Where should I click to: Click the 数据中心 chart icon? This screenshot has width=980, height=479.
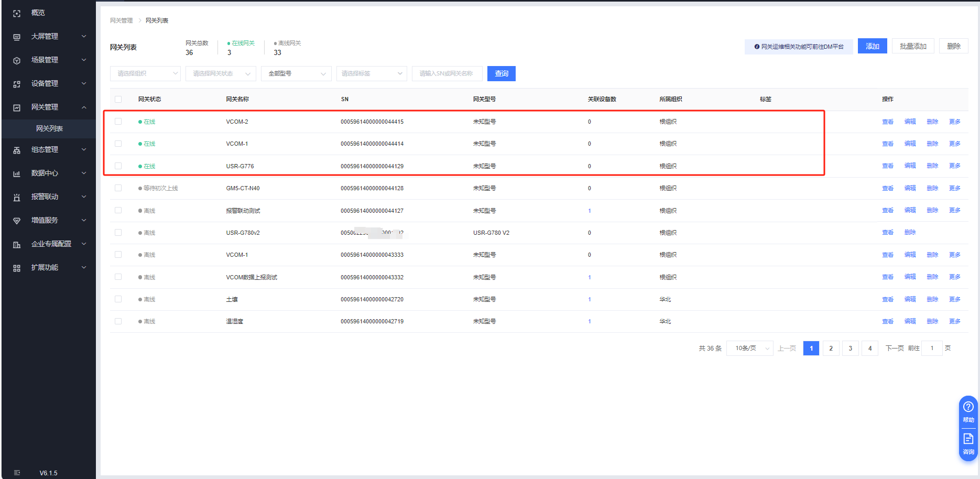(17, 173)
